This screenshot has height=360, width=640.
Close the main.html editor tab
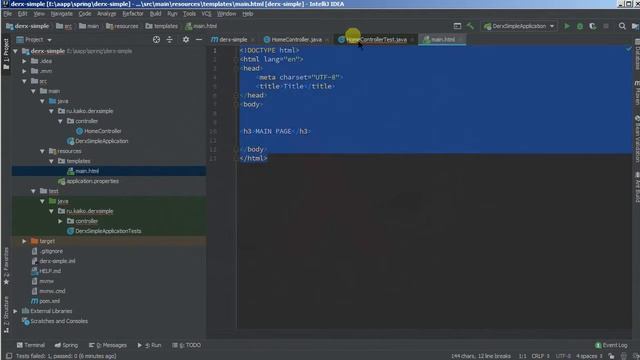point(461,40)
